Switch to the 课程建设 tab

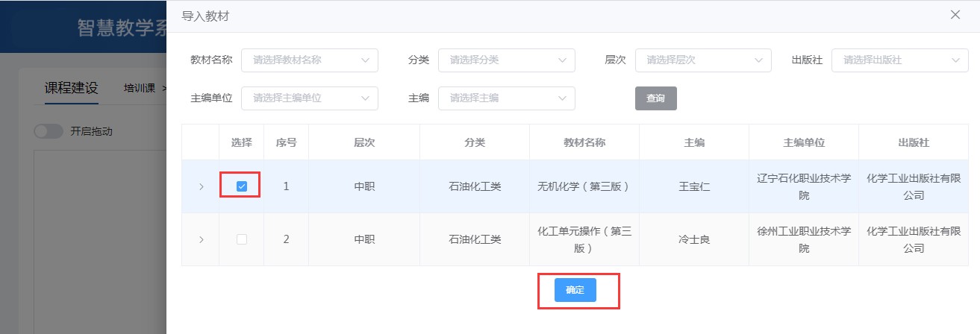[x=71, y=88]
